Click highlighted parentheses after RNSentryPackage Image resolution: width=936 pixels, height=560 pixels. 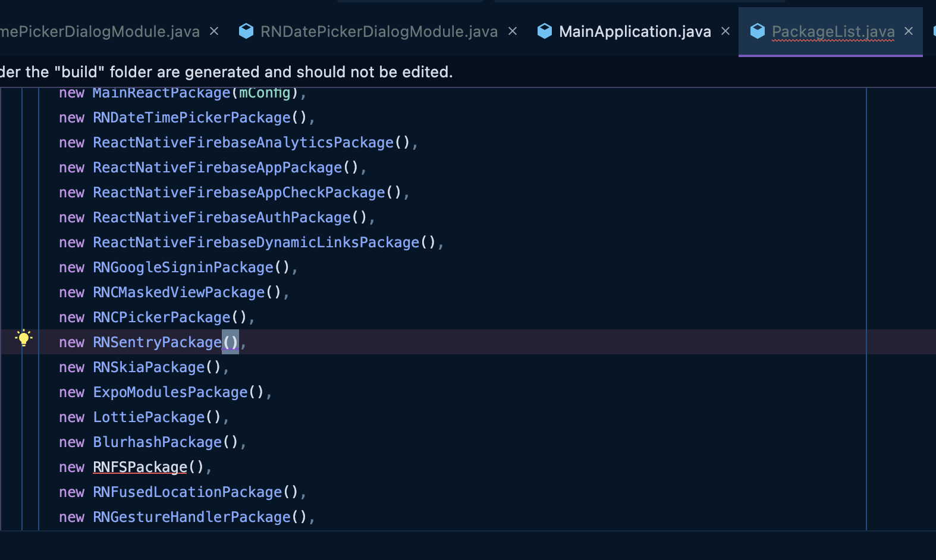click(231, 342)
